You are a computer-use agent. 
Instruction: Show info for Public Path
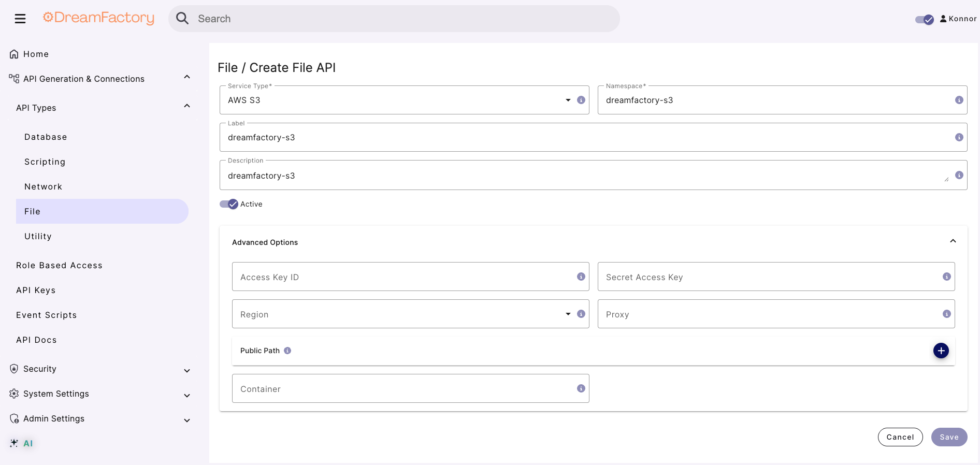click(x=287, y=351)
